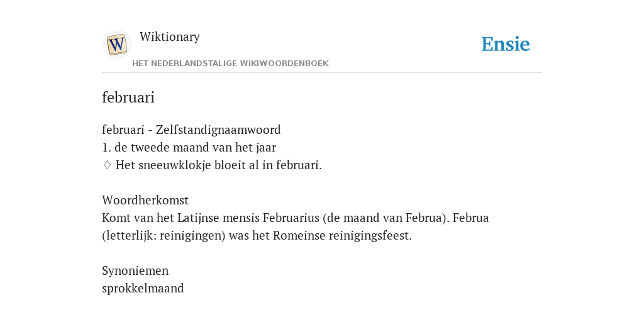This screenshot has height=322, width=644.
Task: Click 'Latijnse mensis' in the etymology line
Action: coord(218,218)
